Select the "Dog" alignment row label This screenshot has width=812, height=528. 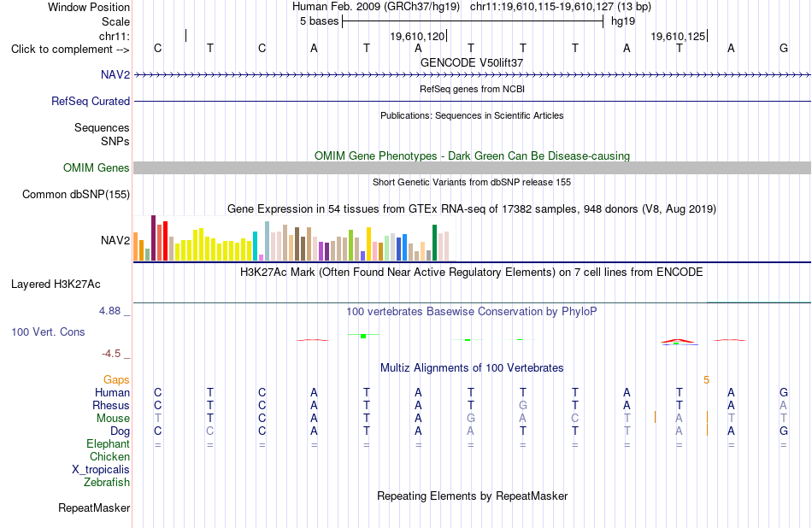(120, 431)
